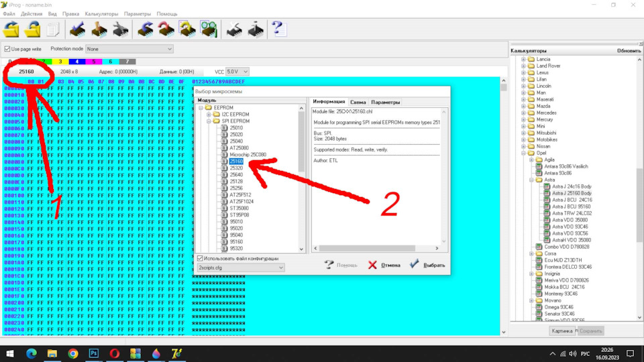644x362 pixels.
Task: Click the Картинка button
Action: (562, 330)
